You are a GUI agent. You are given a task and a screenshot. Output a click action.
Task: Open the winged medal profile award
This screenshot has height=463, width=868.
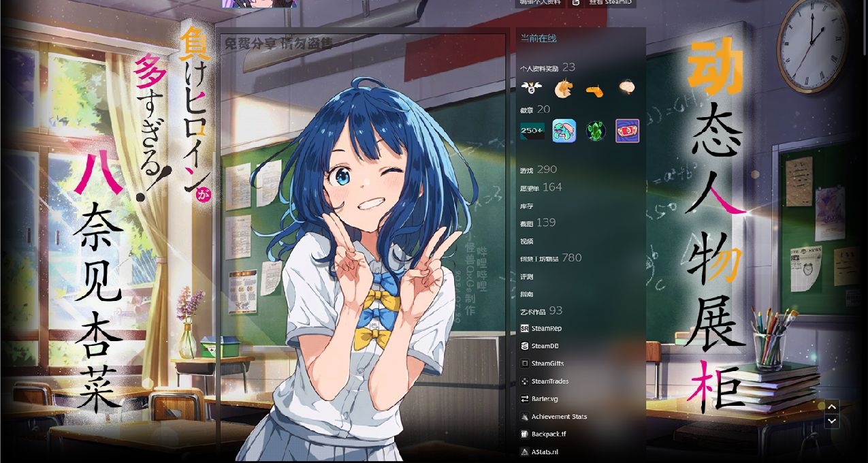point(530,88)
